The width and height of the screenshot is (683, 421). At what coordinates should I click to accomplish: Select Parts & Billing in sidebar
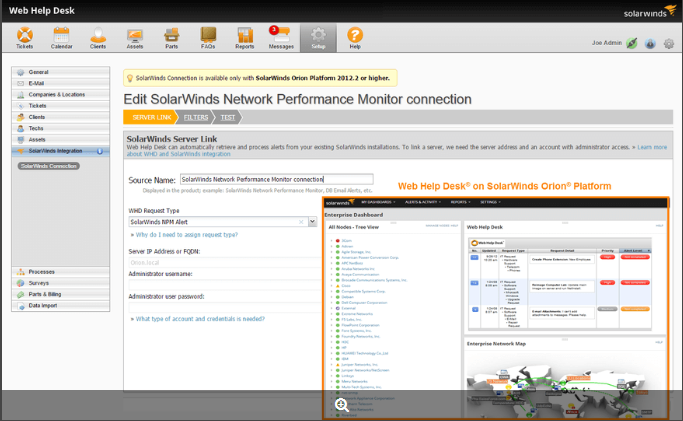[61, 294]
